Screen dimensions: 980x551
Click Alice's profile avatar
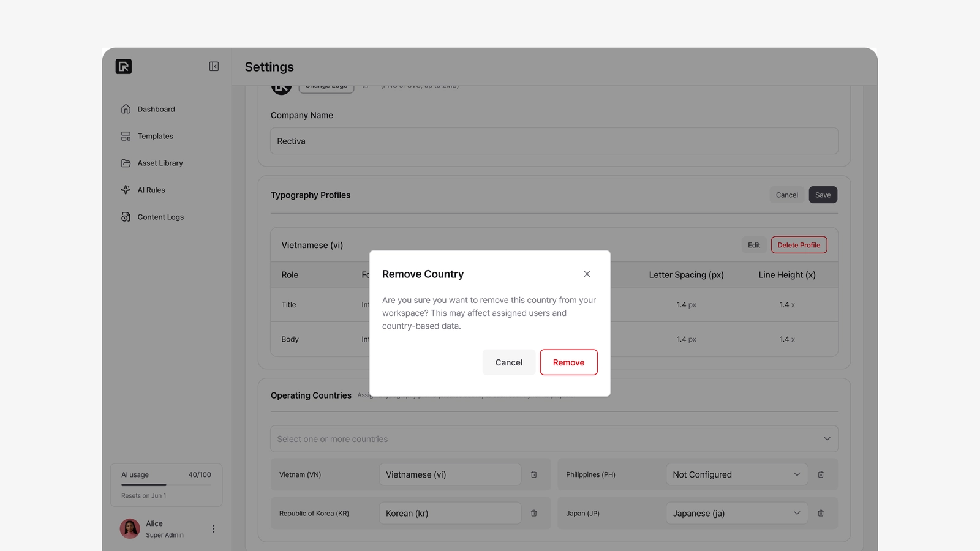coord(130,528)
